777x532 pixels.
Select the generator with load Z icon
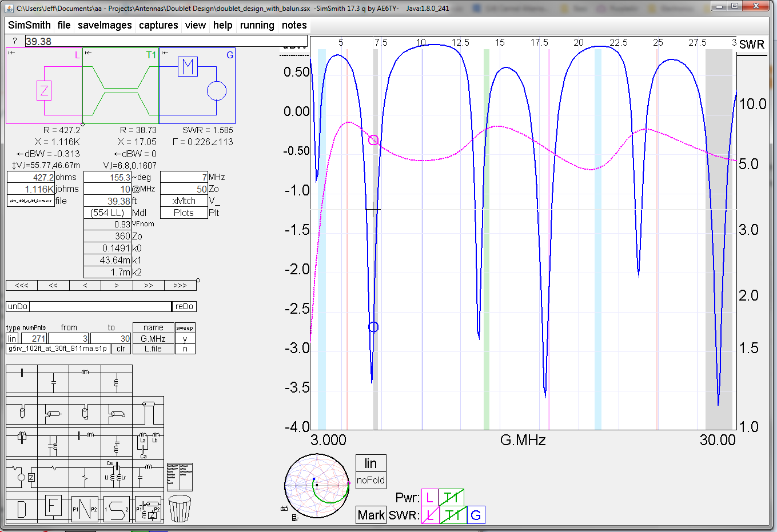coord(21,477)
